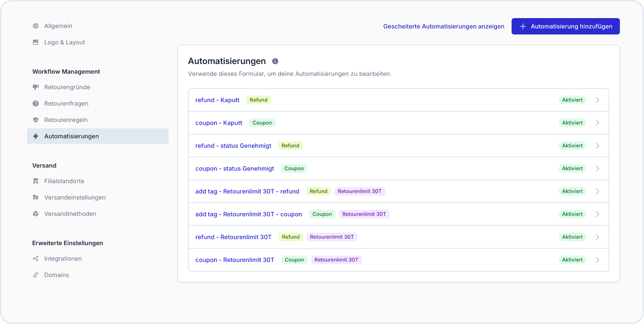Click Automatisierung hinzufügen button
Viewport: 644px width, 324px height.
coord(565,26)
